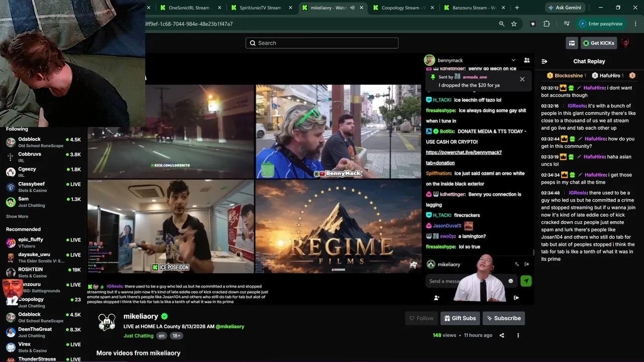Click the Ask Gemini button
This screenshot has width=644, height=362.
click(565, 8)
